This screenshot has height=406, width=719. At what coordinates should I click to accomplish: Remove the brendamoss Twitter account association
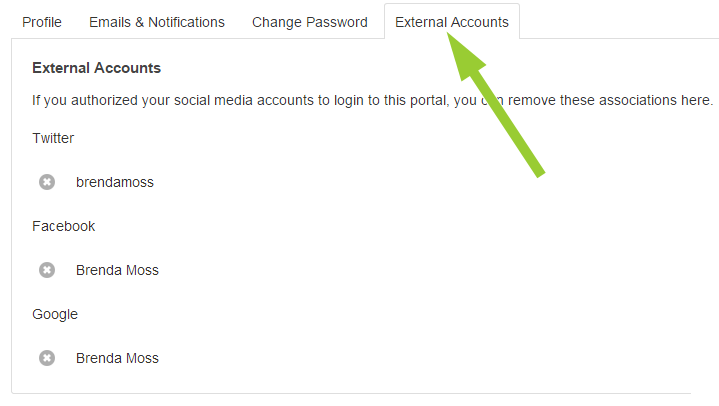tap(47, 182)
